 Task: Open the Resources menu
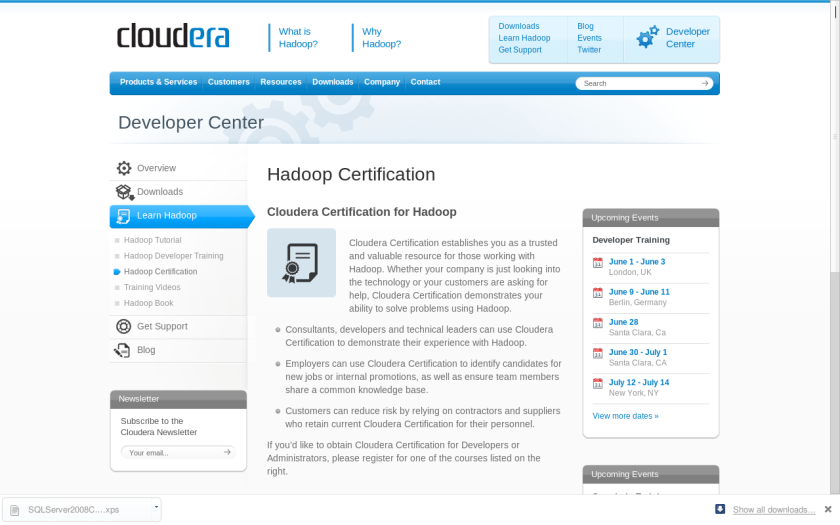tap(281, 82)
